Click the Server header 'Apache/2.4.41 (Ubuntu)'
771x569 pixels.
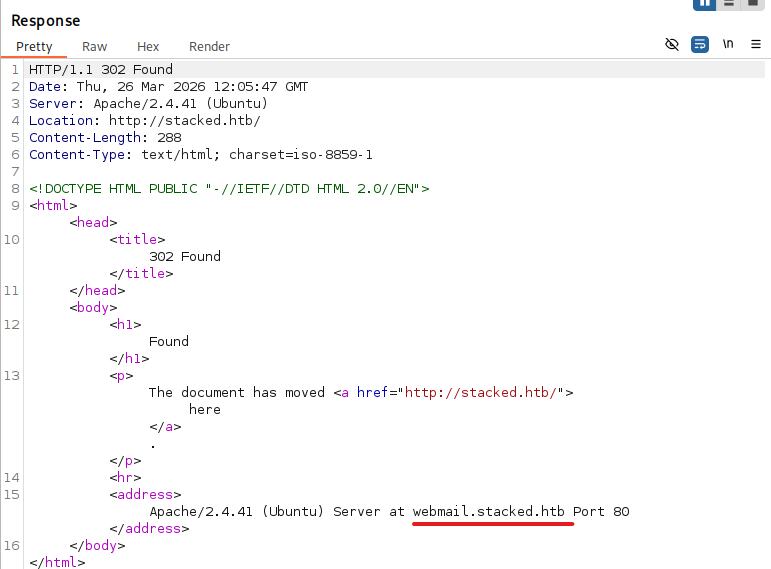tap(180, 103)
